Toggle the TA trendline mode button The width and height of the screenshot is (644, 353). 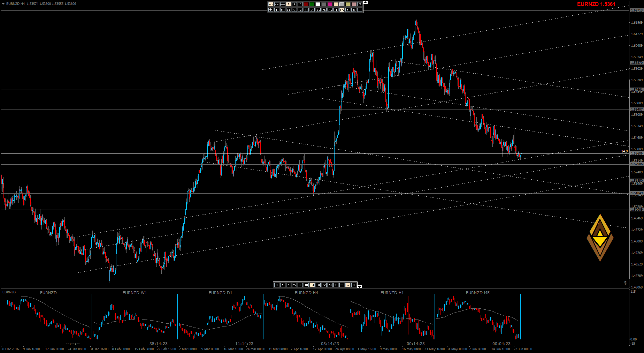point(342,10)
